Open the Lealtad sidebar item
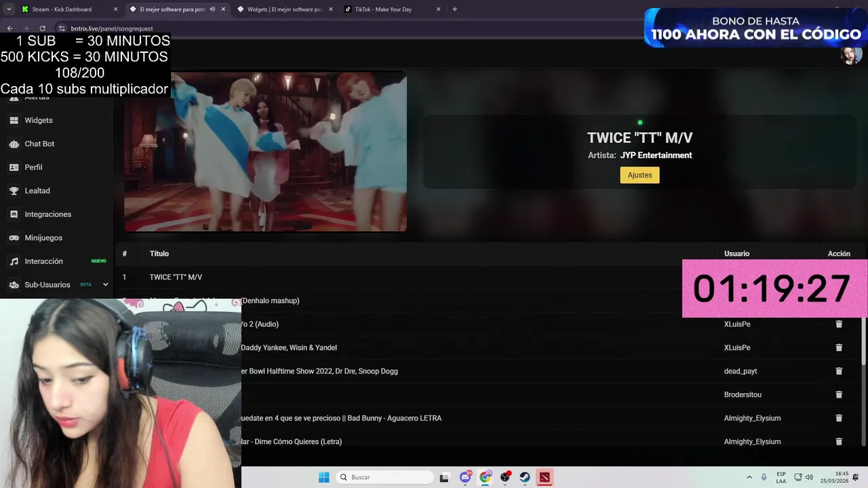 coord(37,191)
